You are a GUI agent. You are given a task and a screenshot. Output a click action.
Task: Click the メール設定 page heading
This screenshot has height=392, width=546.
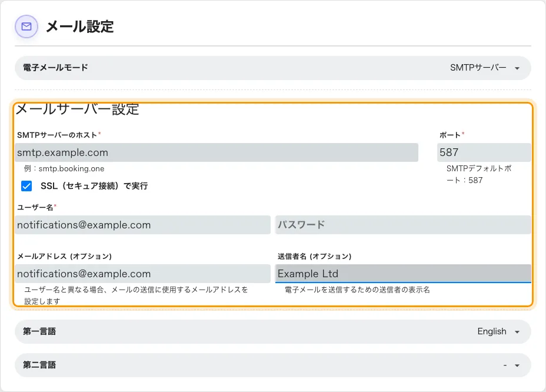tap(80, 26)
